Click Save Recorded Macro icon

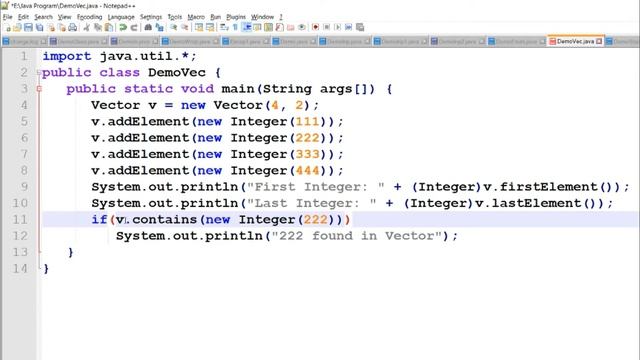coord(360,27)
